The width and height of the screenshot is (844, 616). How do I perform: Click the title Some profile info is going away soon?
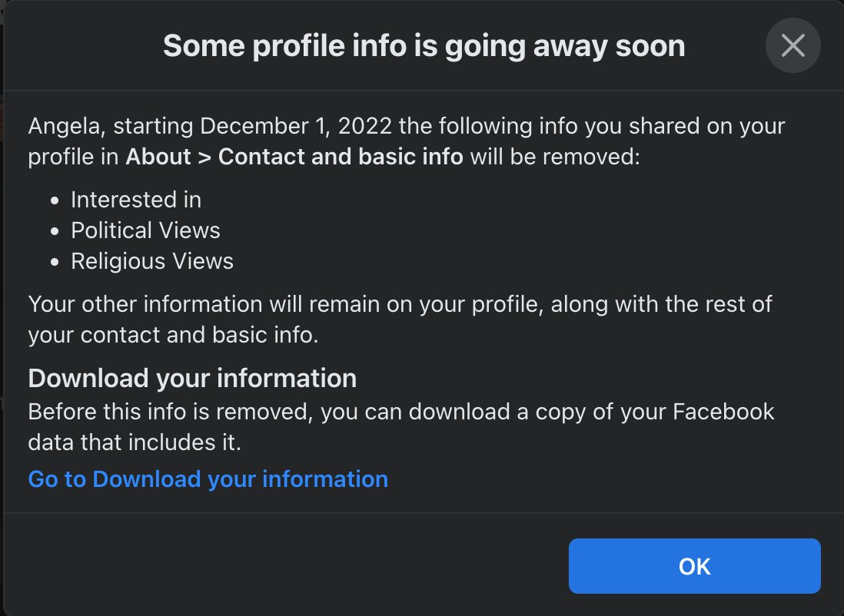(424, 46)
